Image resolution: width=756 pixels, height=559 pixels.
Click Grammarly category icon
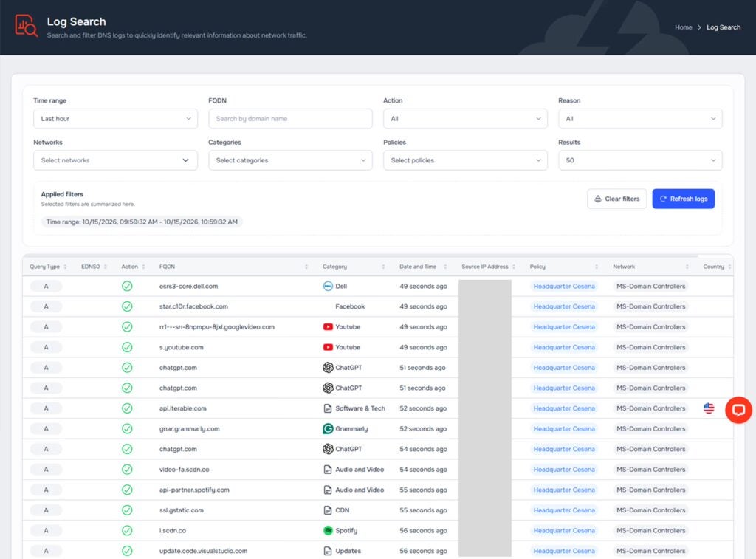[x=328, y=429]
